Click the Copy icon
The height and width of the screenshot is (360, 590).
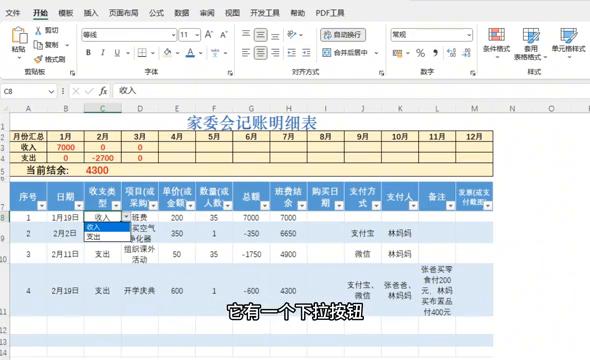(x=38, y=45)
